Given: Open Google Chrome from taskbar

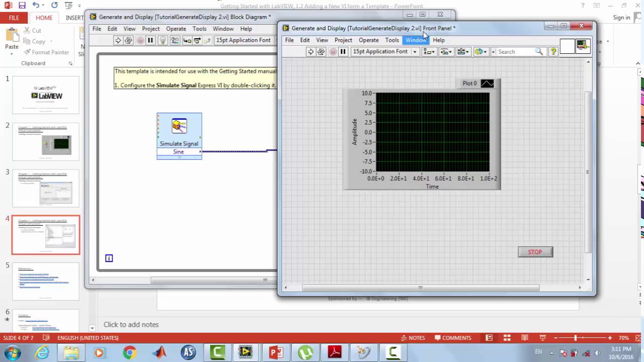Looking at the screenshot, I should click(x=129, y=352).
